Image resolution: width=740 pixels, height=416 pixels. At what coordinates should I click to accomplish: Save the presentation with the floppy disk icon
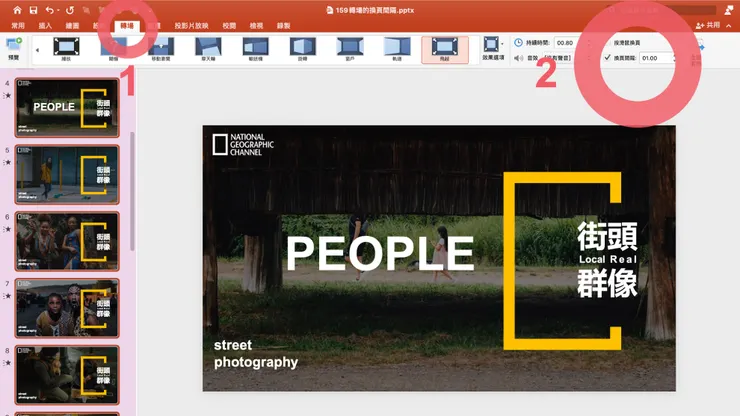coord(33,10)
